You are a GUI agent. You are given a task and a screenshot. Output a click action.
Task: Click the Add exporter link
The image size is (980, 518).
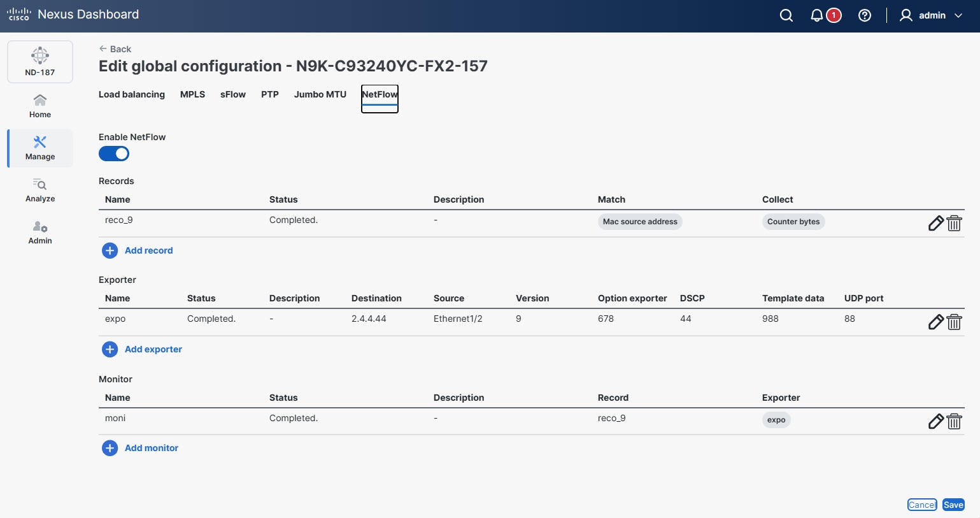153,349
